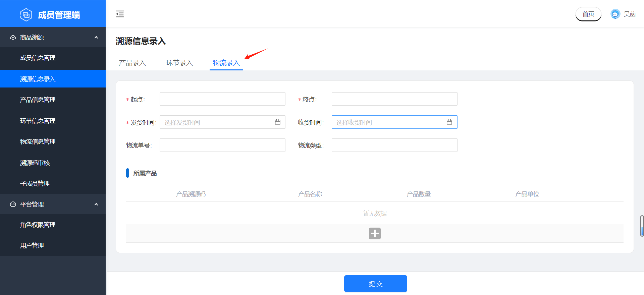Switch to the 环节录入 tab

(x=179, y=63)
